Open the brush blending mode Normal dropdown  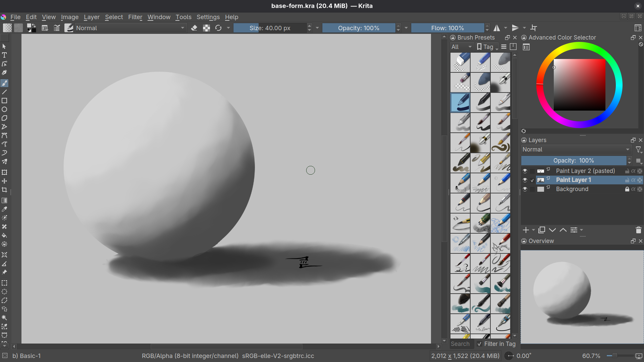coord(130,28)
